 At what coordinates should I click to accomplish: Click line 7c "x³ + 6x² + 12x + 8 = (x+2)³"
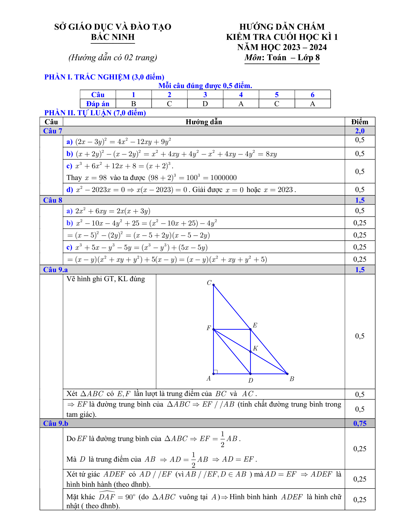120,166
